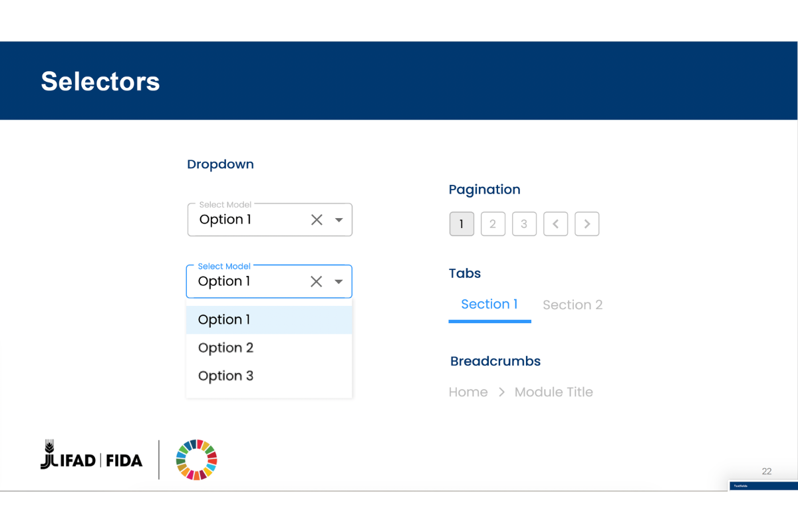Click the previous page arrow button

(555, 224)
